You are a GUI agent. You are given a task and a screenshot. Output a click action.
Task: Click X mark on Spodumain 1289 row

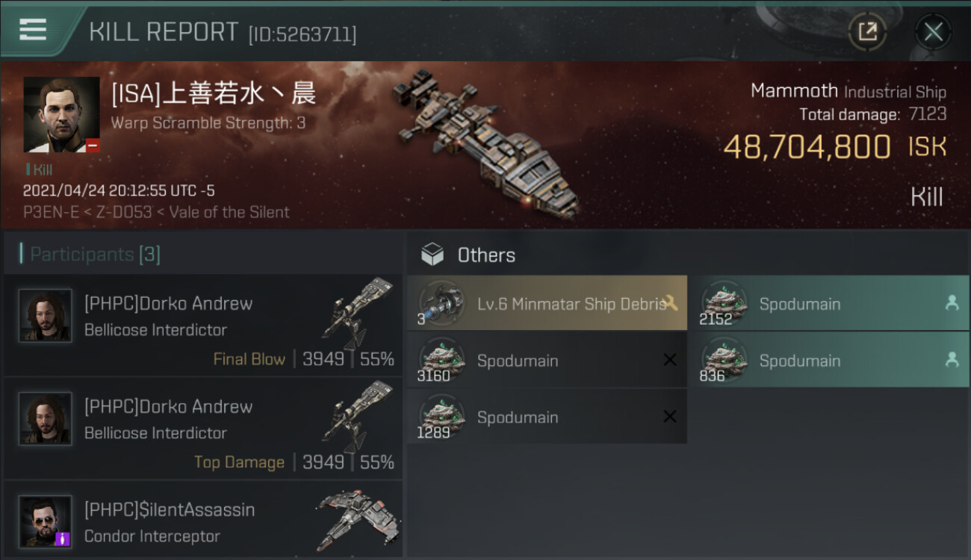coord(670,417)
